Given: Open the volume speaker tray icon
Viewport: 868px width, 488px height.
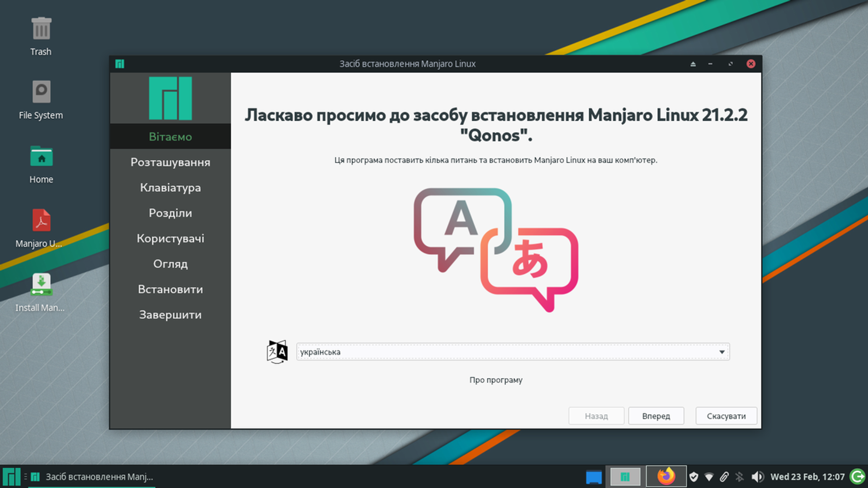Looking at the screenshot, I should [x=758, y=477].
